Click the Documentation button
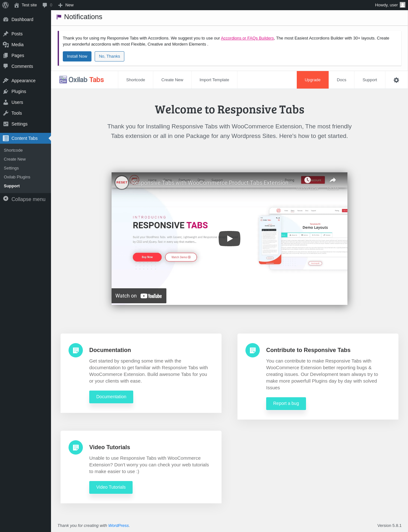This screenshot has height=532, width=408. click(111, 397)
